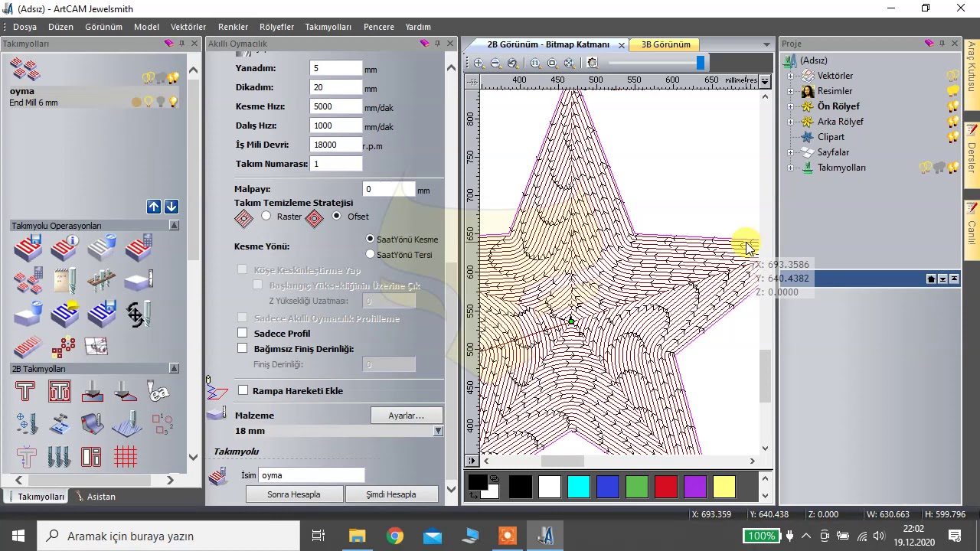The height and width of the screenshot is (551, 980).
Task: Open Windows Task View on the taskbar
Action: [x=318, y=536]
